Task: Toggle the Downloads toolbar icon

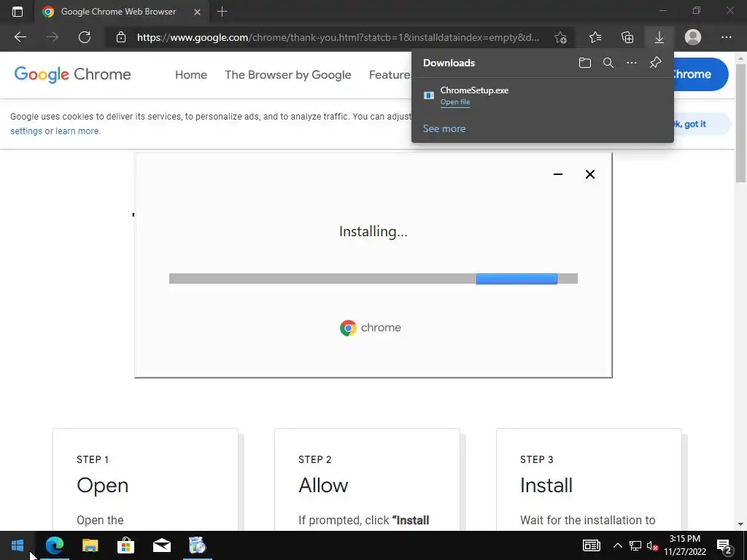Action: coord(659,37)
